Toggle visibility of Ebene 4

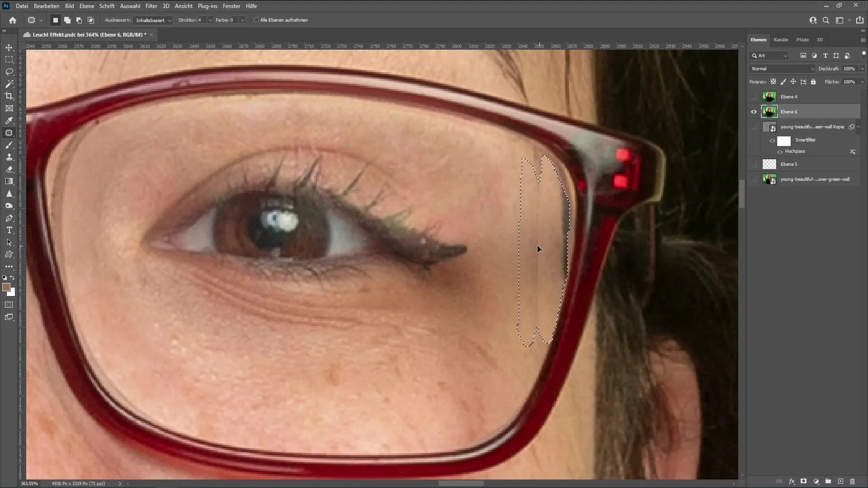click(754, 97)
